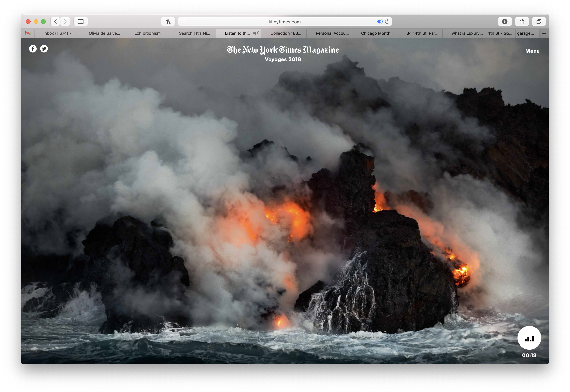The width and height of the screenshot is (570, 392).
Task: Reload the page with refresh icon
Action: coord(387,22)
